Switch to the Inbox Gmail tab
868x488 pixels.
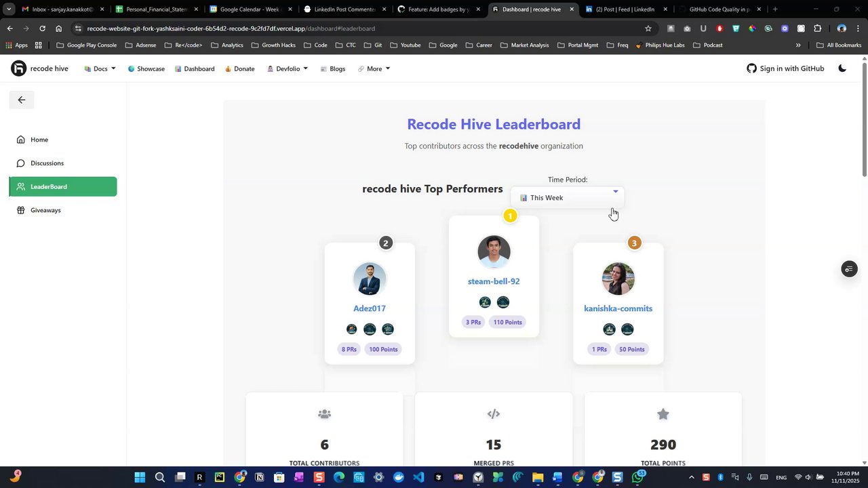[x=62, y=9]
